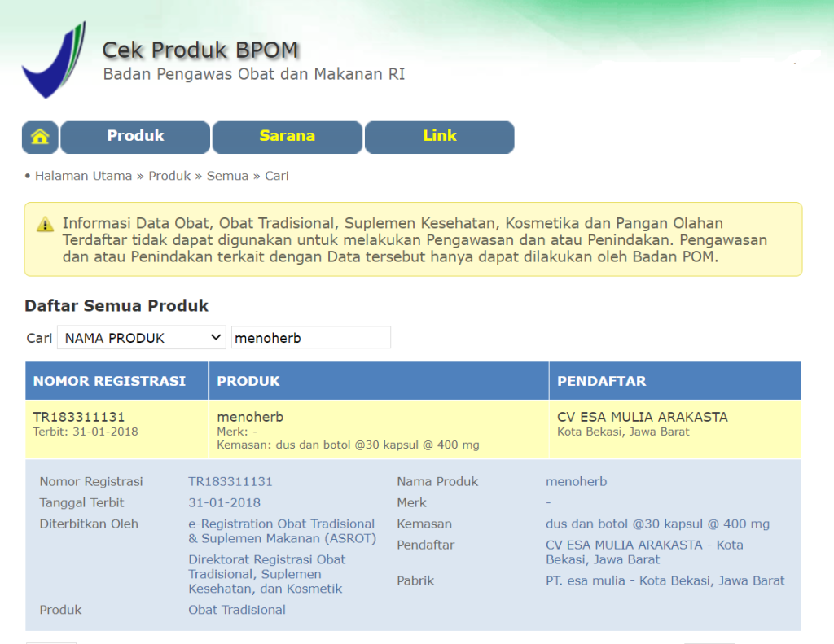The width and height of the screenshot is (834, 644).
Task: Go to Halaman Utama in breadcrumb
Action: 83,176
